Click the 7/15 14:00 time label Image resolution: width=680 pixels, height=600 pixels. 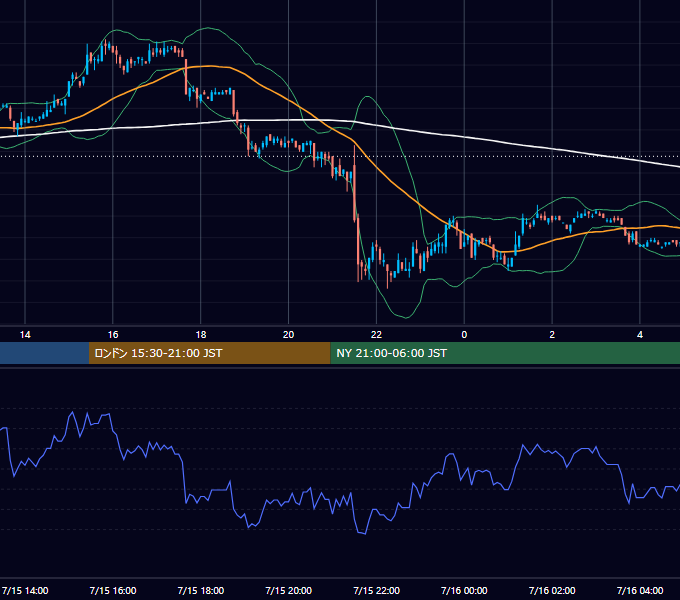(x=25, y=590)
